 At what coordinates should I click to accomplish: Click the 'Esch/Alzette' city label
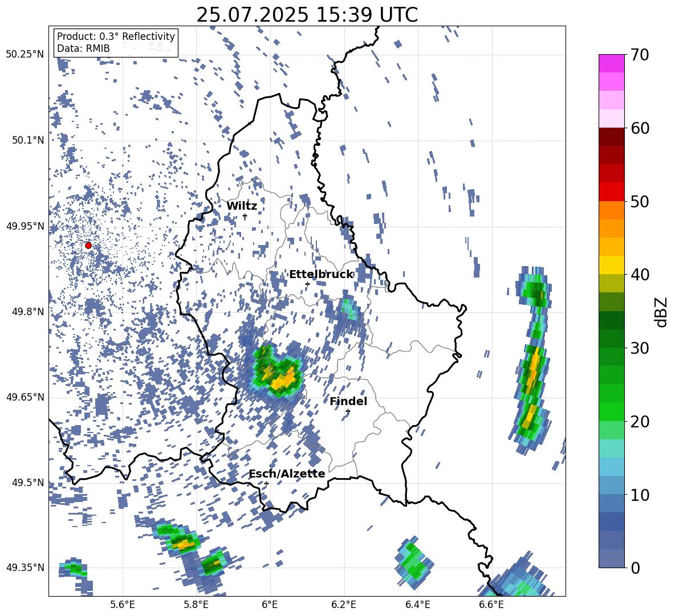coord(287,474)
